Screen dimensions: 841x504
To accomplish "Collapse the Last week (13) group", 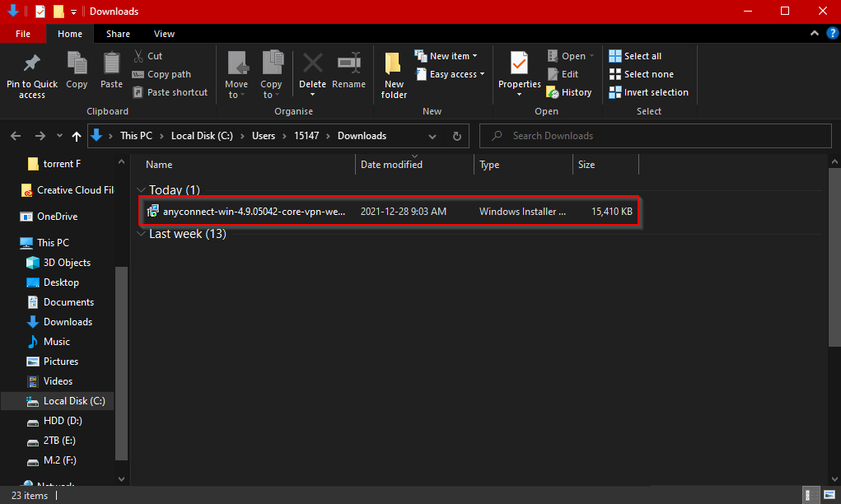I will pyautogui.click(x=141, y=234).
